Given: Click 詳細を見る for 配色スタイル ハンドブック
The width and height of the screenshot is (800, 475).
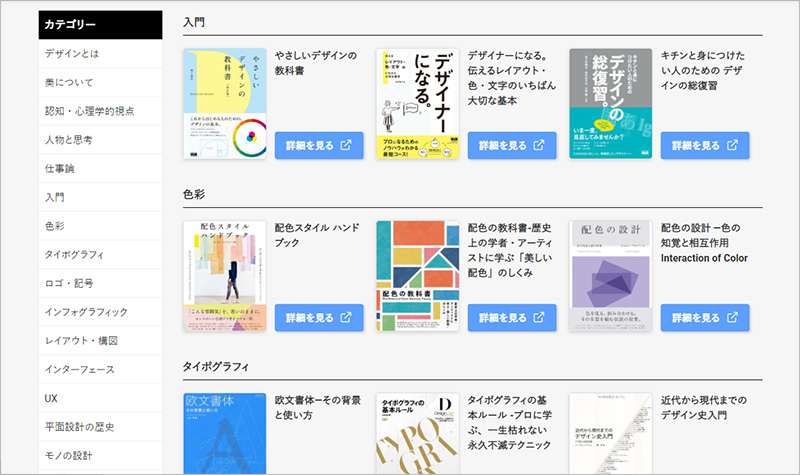Looking at the screenshot, I should point(319,318).
